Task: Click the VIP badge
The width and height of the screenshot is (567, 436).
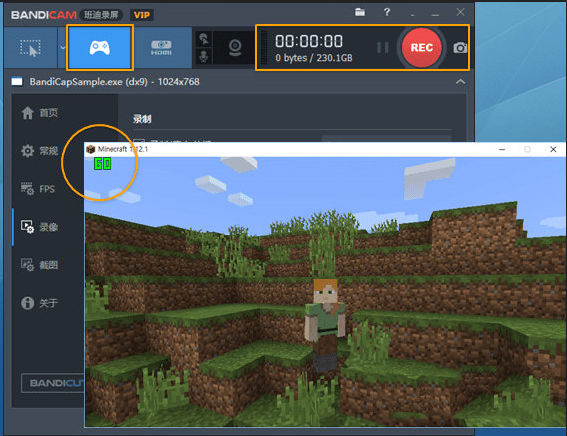Action: (x=142, y=15)
